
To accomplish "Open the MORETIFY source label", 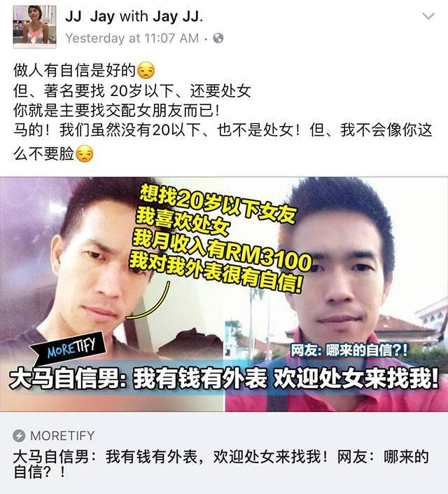I will point(62,436).
